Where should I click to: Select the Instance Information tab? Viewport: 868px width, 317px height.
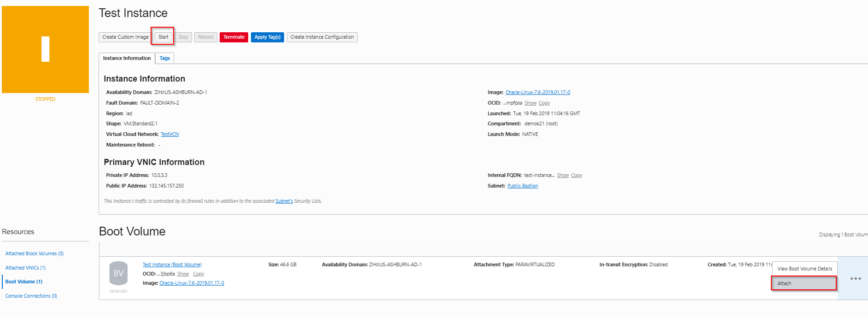127,58
